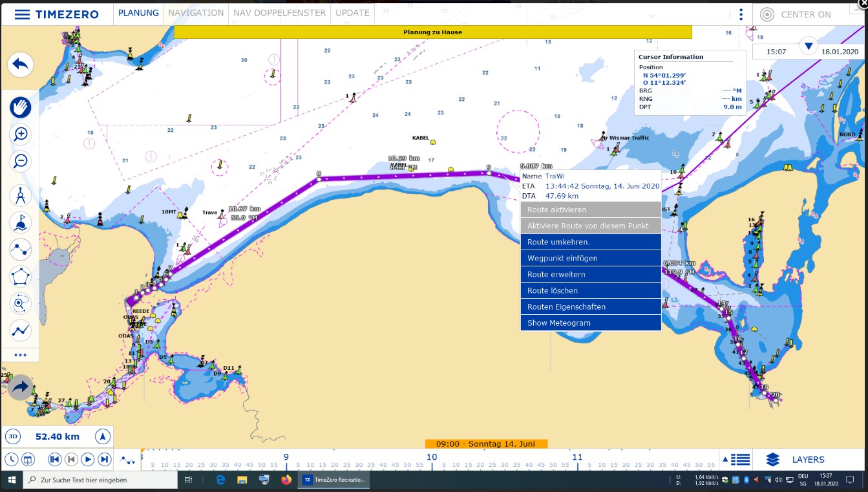Select the route creation tool
This screenshot has height=492, width=868.
tap(21, 250)
